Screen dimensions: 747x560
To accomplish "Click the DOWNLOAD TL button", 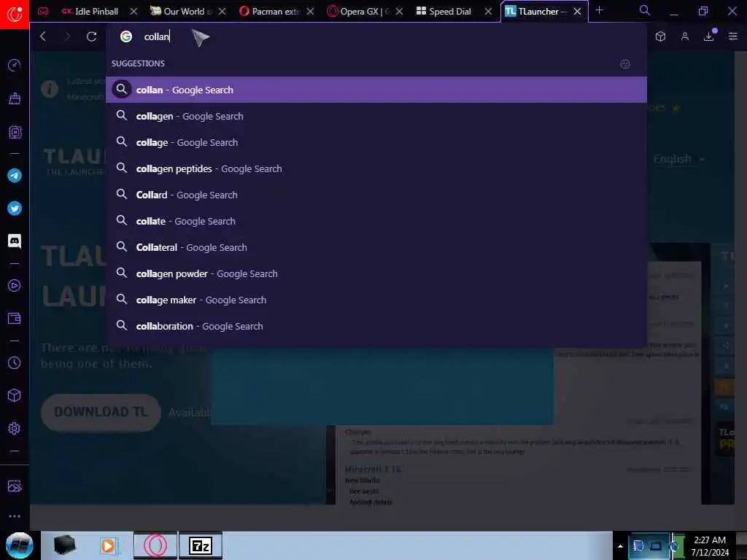I will point(101,412).
